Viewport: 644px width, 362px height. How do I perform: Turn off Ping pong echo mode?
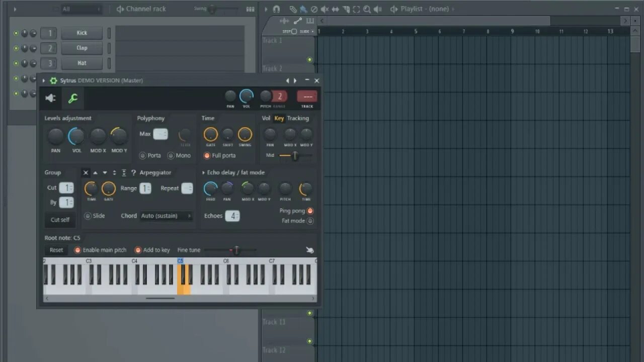(310, 211)
